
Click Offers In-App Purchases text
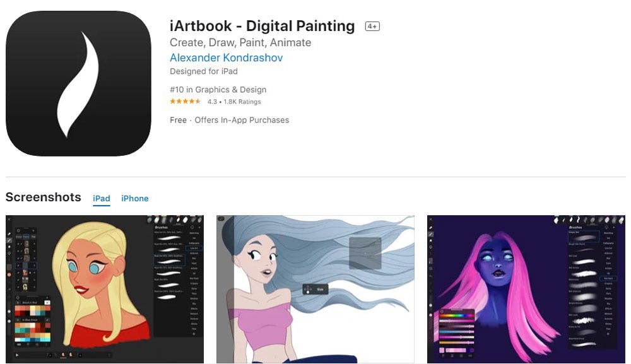(x=242, y=120)
